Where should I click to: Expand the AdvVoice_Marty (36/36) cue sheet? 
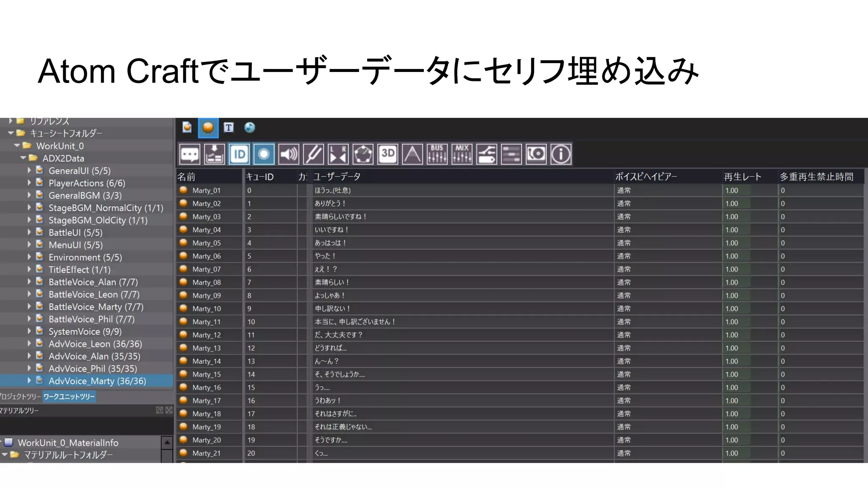click(29, 380)
